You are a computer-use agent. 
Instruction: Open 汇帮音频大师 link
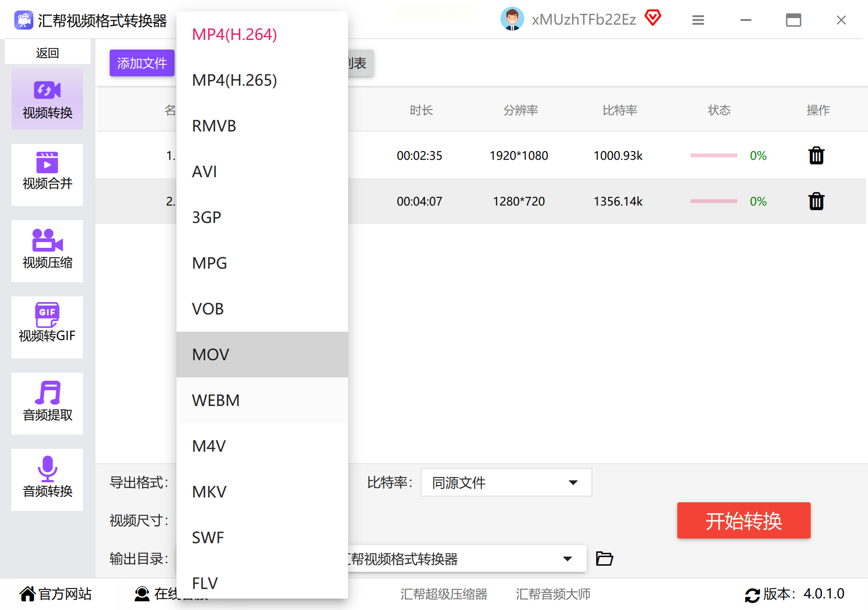point(553,594)
